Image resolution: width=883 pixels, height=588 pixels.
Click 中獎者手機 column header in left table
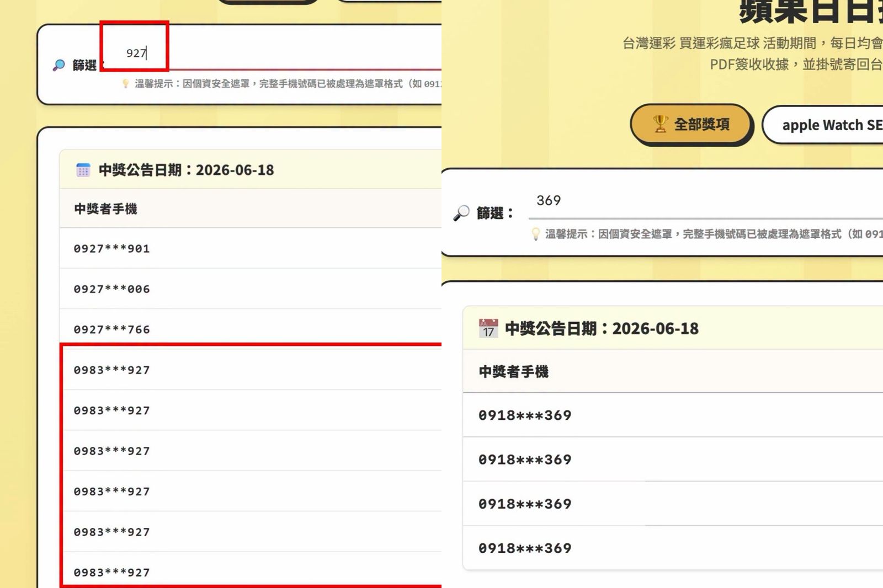pyautogui.click(x=105, y=209)
